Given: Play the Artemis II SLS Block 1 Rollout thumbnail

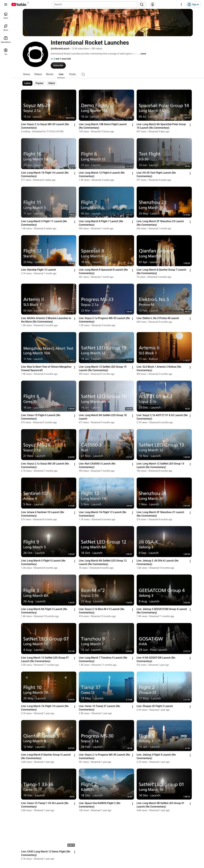Looking at the screenshot, I should (x=164, y=347).
